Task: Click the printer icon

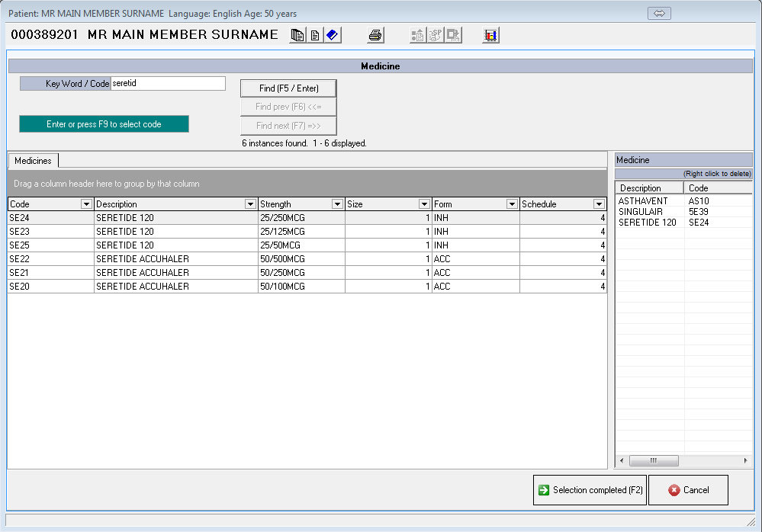Action: (375, 35)
